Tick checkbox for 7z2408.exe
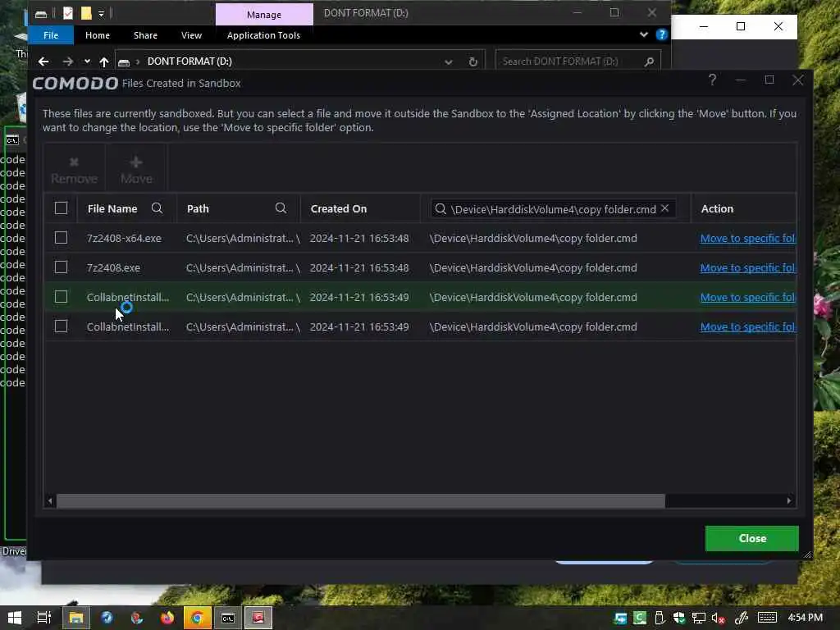Viewport: 840px width, 630px height. (61, 267)
